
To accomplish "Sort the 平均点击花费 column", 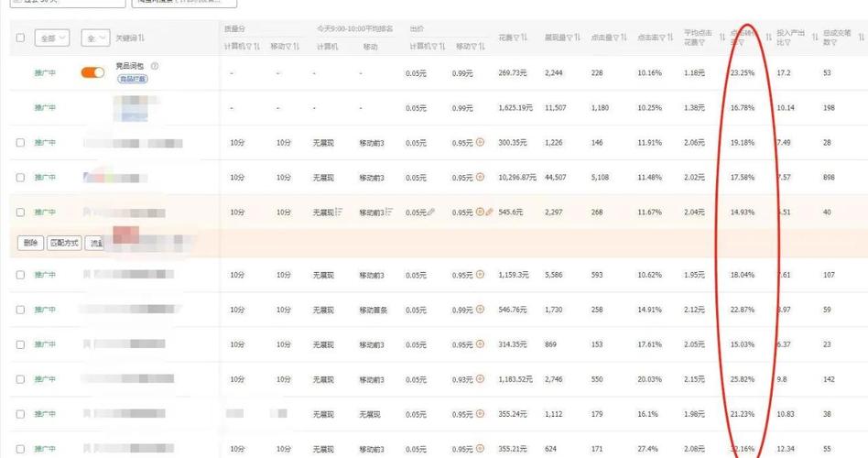I will click(x=722, y=38).
